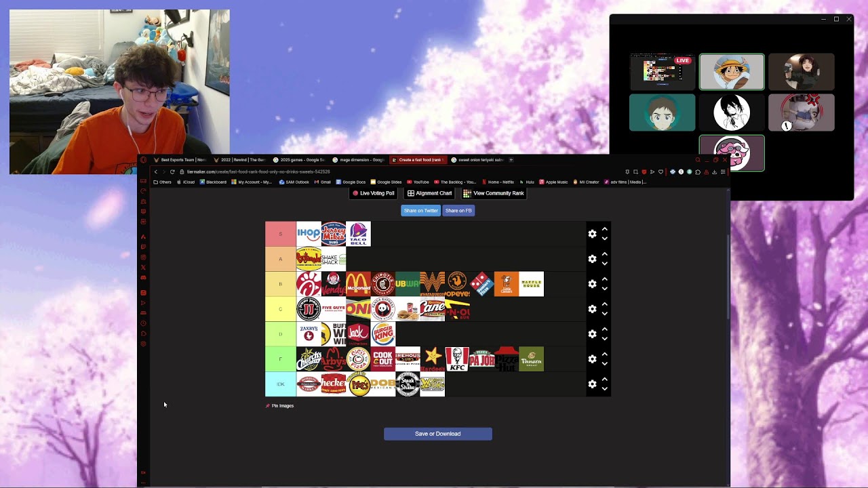Share the tier list on FB
868x488 pixels.
tap(458, 211)
